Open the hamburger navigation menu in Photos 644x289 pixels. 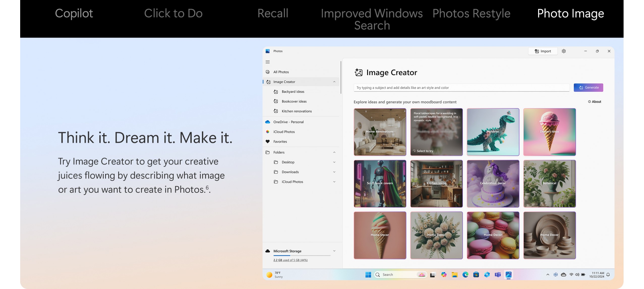click(x=268, y=62)
